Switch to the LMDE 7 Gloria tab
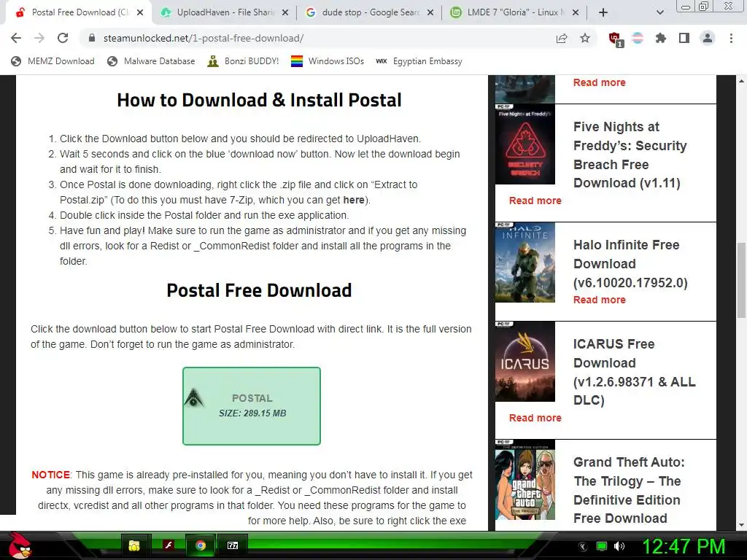The image size is (747, 560). pos(514,12)
